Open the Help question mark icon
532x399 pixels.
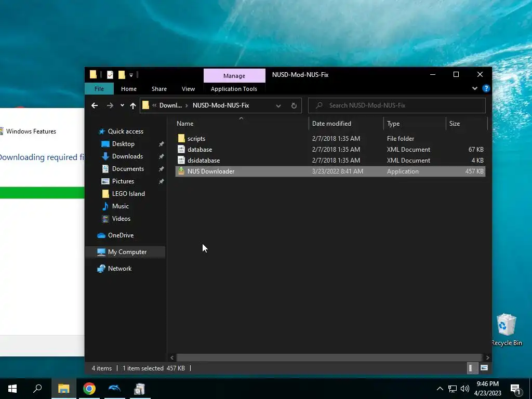(x=486, y=88)
